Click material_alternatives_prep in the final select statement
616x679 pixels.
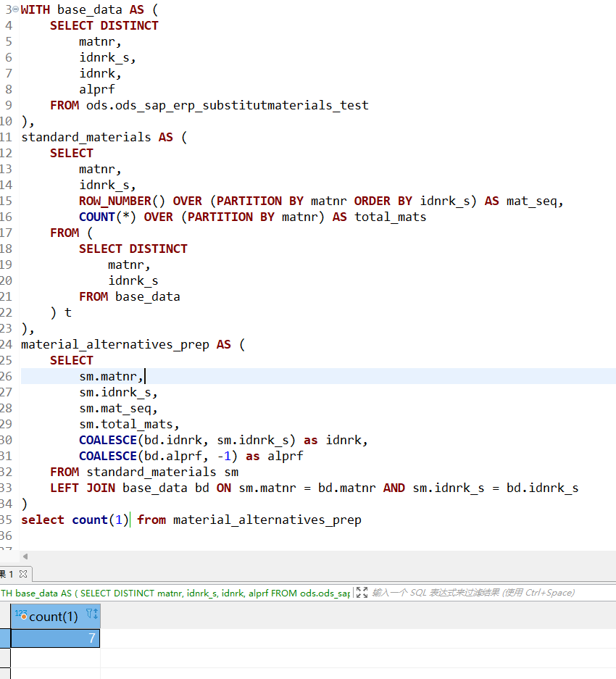267,520
